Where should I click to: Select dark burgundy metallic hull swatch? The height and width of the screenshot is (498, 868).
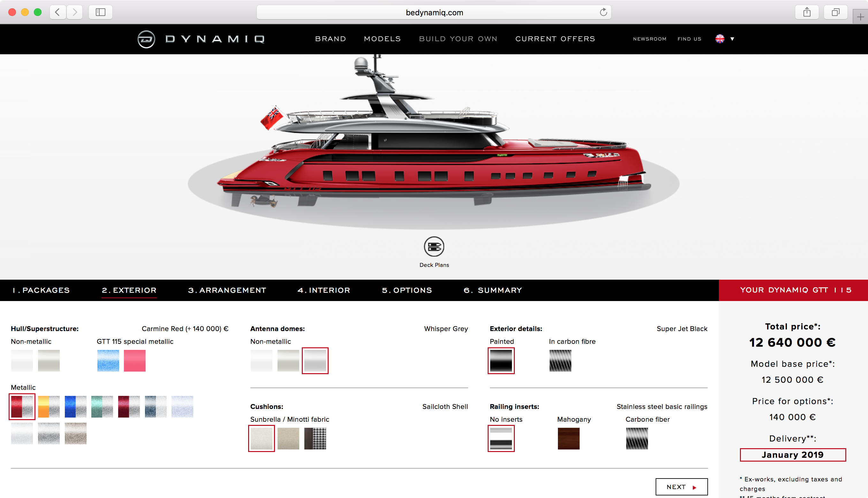point(129,407)
